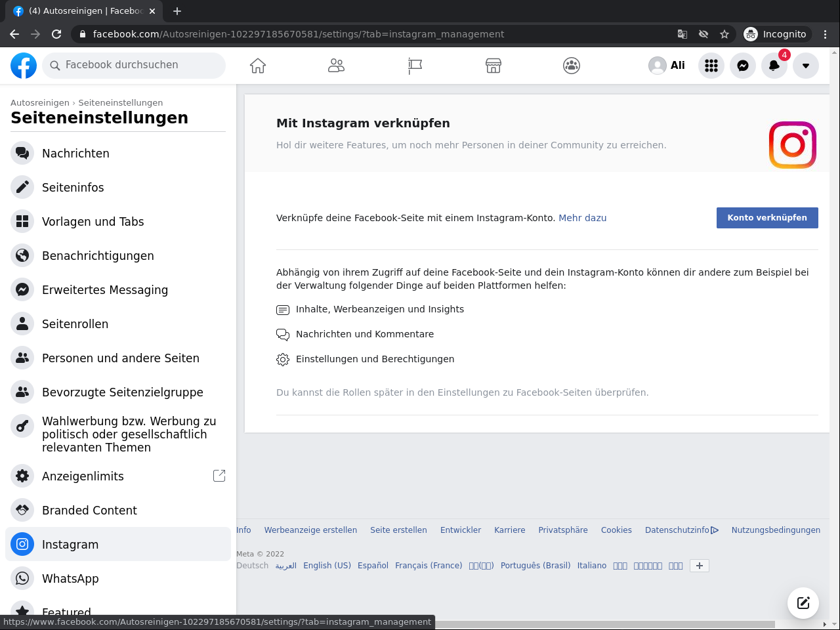Viewport: 840px width, 630px height.
Task: Open the Datenschutzinfo footer link
Action: 681,530
